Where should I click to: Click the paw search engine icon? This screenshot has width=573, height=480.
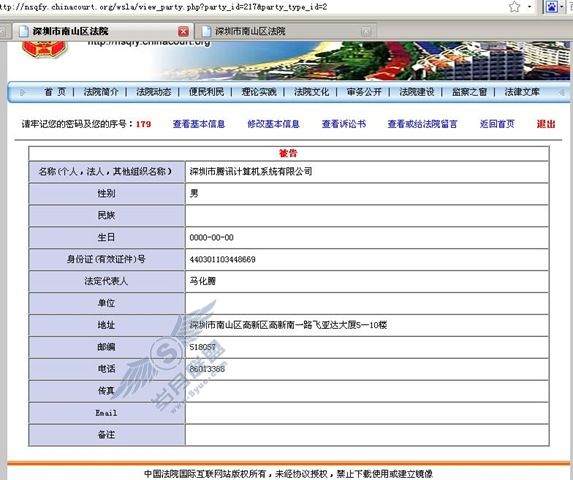click(552, 7)
